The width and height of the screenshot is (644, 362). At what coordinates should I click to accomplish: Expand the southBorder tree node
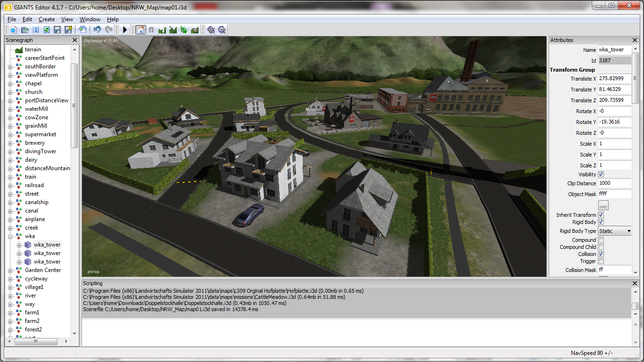point(10,67)
